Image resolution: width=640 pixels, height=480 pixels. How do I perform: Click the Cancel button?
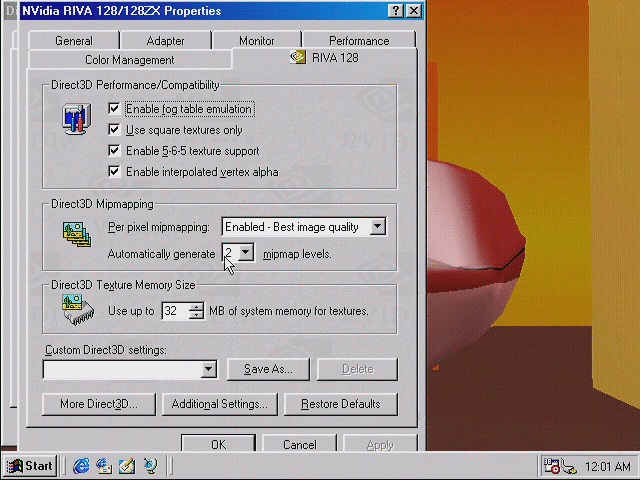coord(300,444)
